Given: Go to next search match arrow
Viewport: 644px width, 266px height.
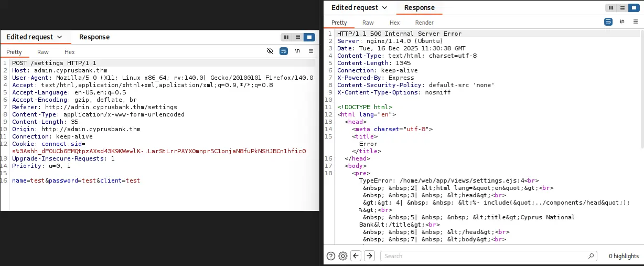Looking at the screenshot, I should (369, 256).
